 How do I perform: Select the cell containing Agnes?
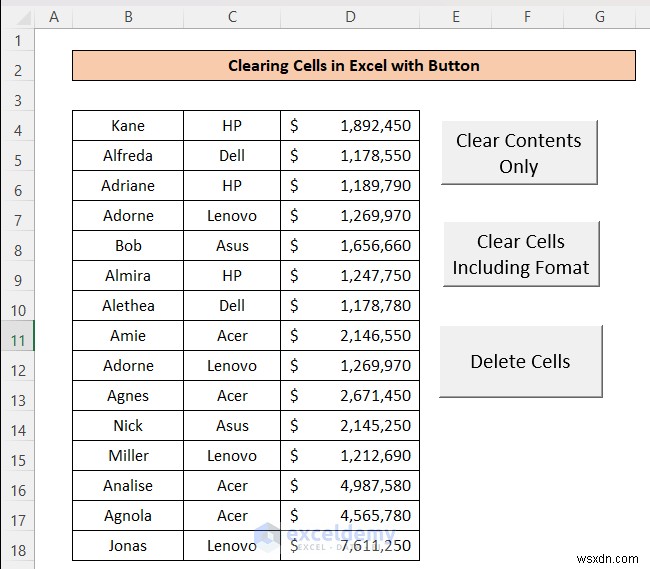point(128,395)
